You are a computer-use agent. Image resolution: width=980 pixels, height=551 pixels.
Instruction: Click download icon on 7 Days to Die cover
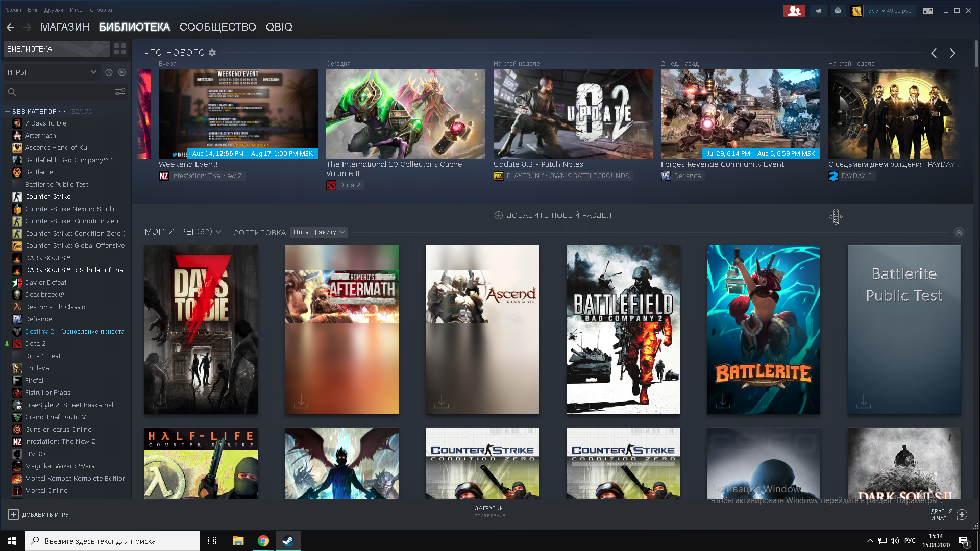(x=160, y=401)
